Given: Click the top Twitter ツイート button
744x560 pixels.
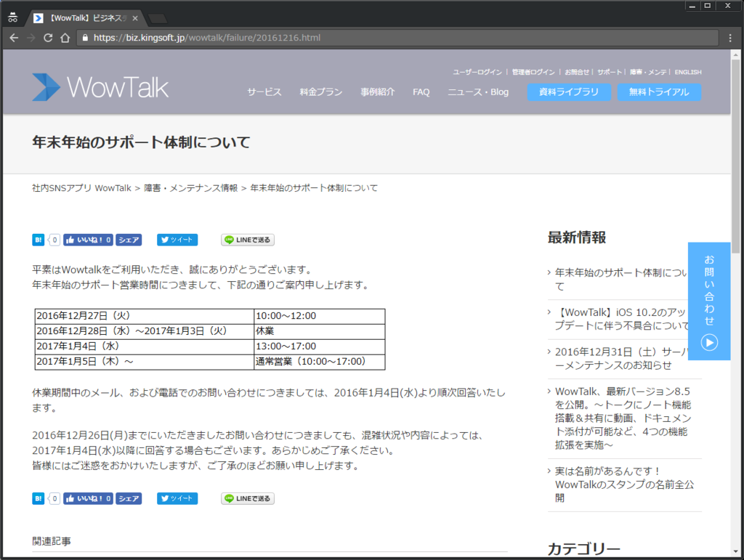Looking at the screenshot, I should [177, 240].
